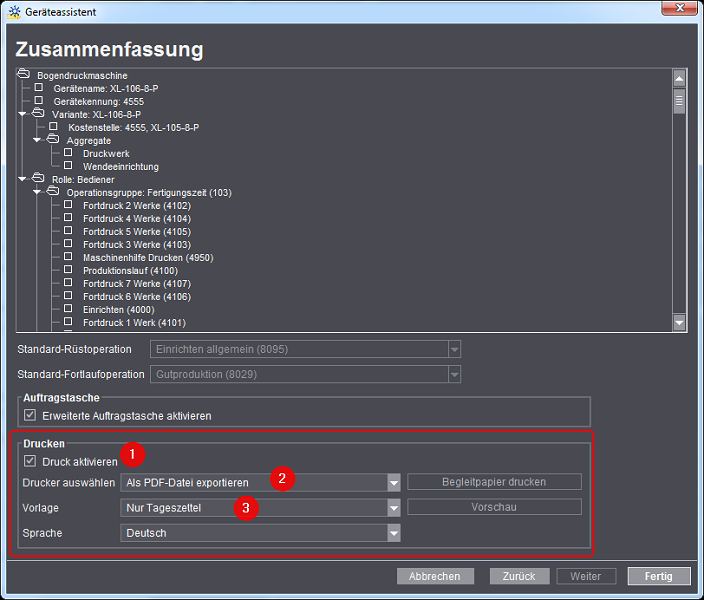Click the Operationsgruppe Fertigungszeit folder icon
The width and height of the screenshot is (704, 600).
tap(54, 192)
